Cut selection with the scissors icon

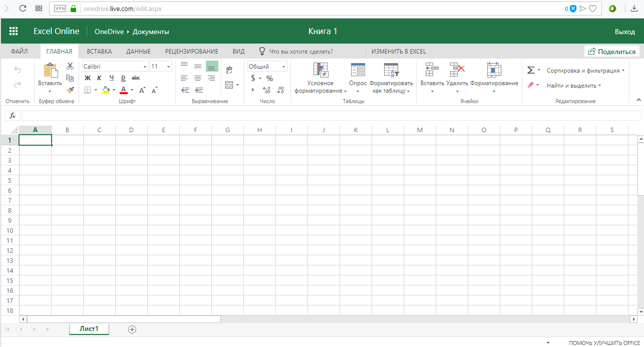tap(70, 66)
